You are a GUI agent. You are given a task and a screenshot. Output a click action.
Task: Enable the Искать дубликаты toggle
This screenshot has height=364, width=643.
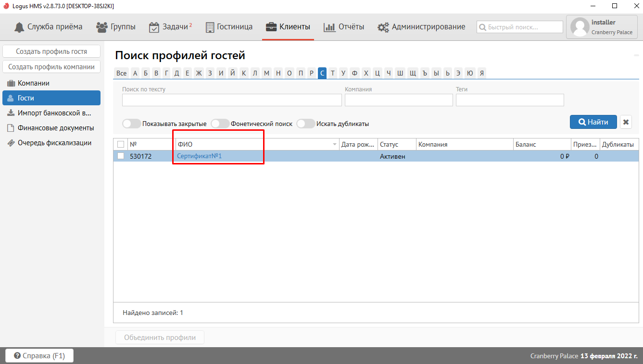(305, 124)
